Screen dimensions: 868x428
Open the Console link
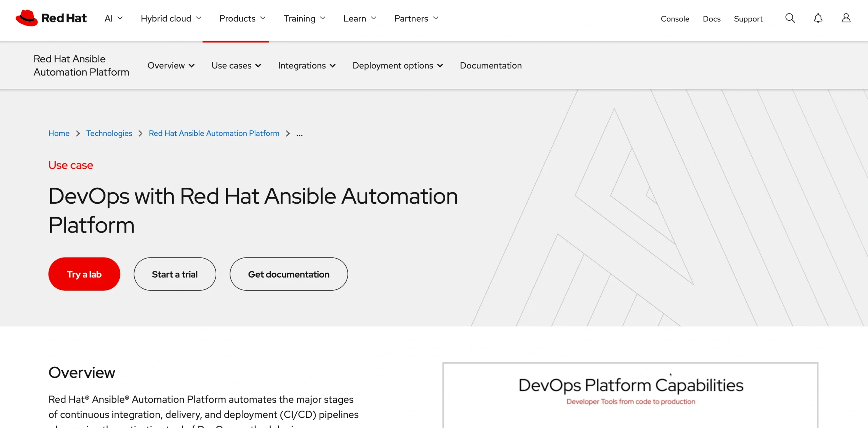click(675, 19)
